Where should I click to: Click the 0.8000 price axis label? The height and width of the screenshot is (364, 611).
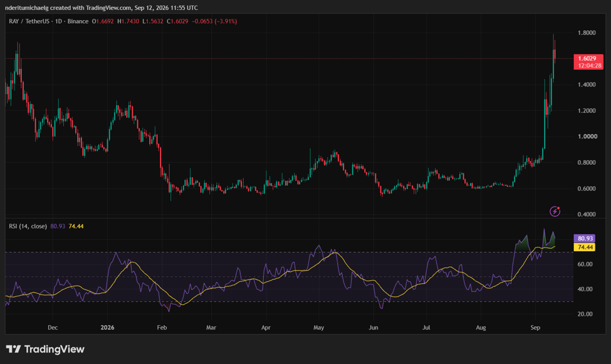(x=587, y=162)
